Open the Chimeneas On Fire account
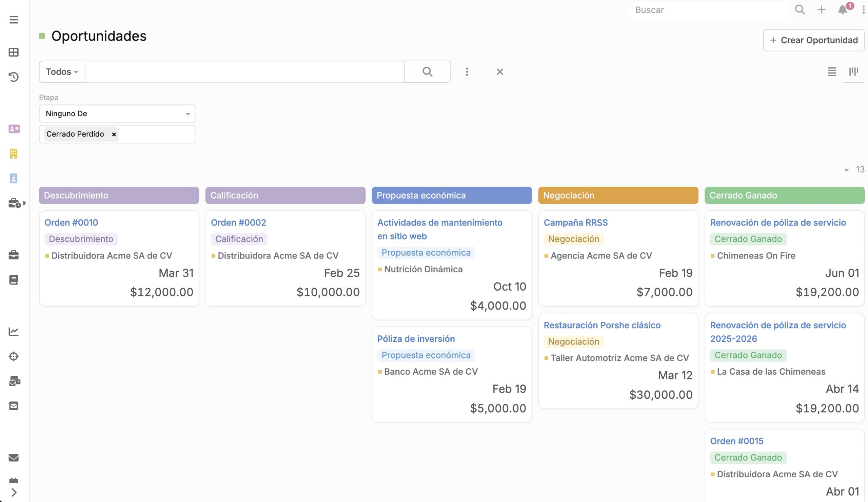Viewport: 868px width, 502px height. click(x=756, y=256)
